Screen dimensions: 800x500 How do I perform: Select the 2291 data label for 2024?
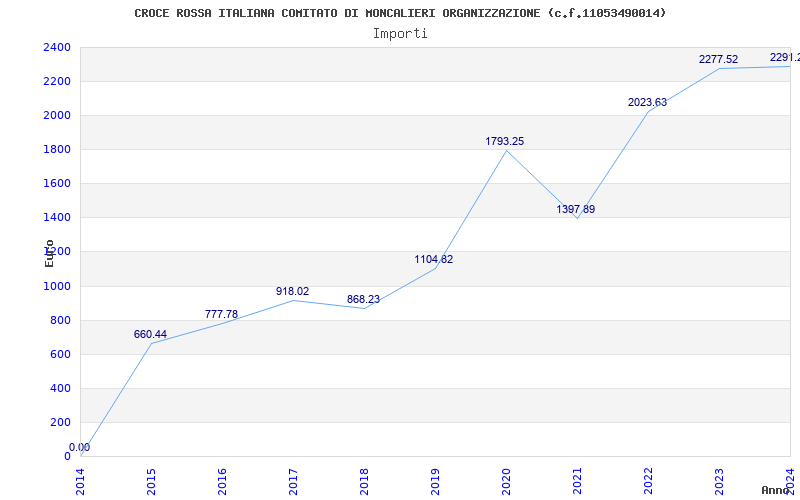tap(785, 57)
